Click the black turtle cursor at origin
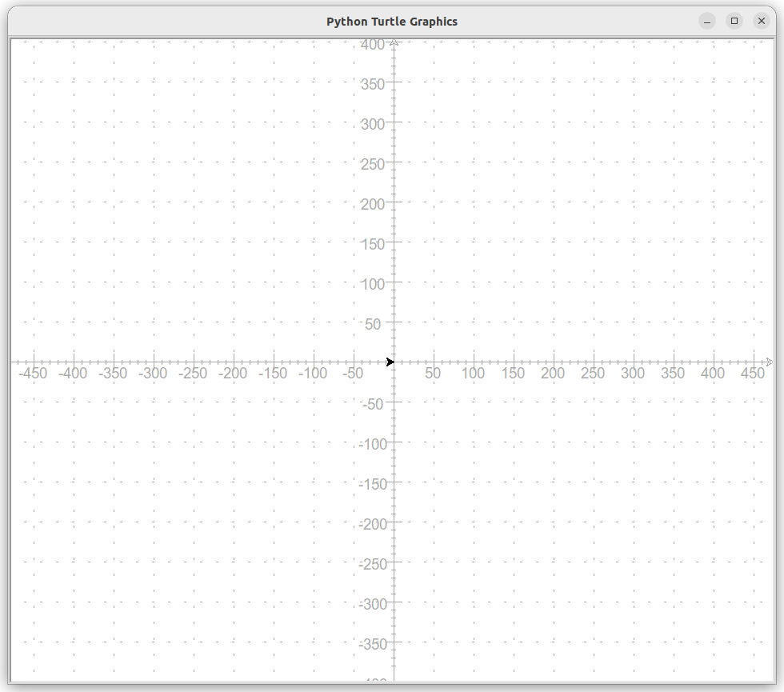784x692 pixels. coord(390,362)
